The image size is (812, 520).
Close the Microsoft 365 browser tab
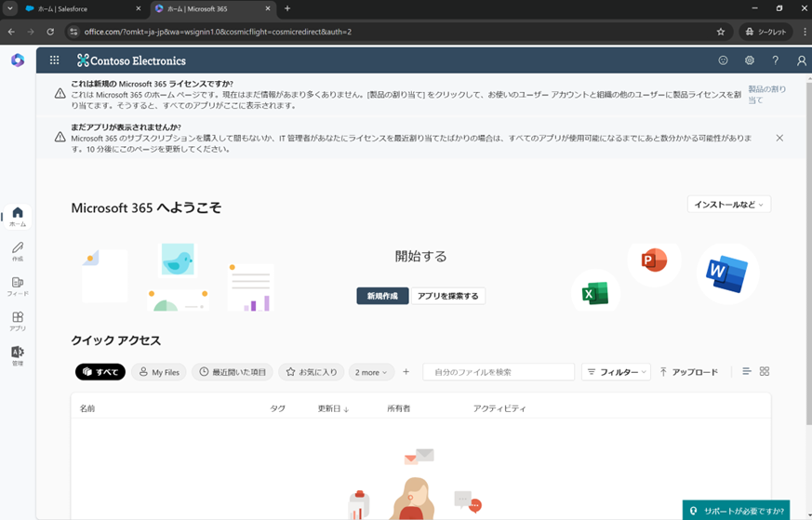point(268,8)
